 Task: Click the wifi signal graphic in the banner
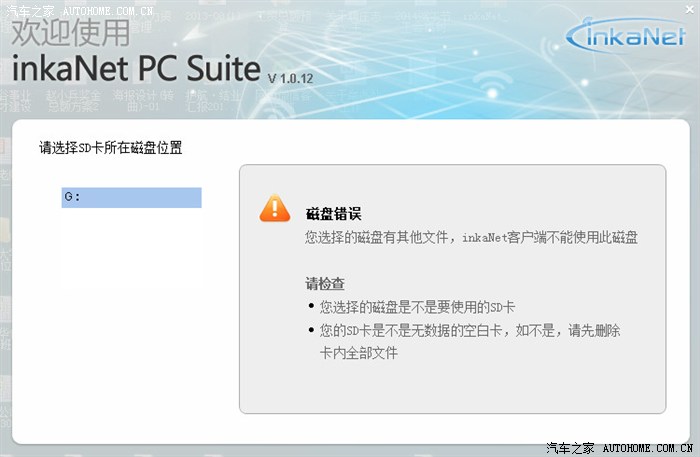point(492,85)
